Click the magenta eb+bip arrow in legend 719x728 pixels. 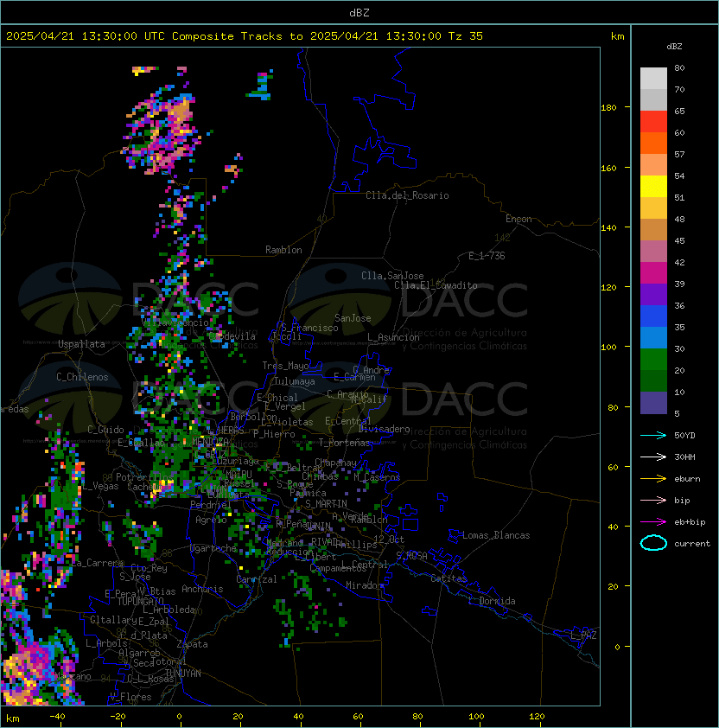(653, 522)
